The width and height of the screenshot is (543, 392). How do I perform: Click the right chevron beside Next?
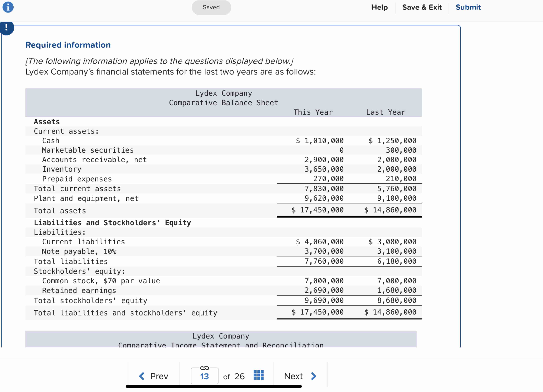pyautogui.click(x=314, y=376)
